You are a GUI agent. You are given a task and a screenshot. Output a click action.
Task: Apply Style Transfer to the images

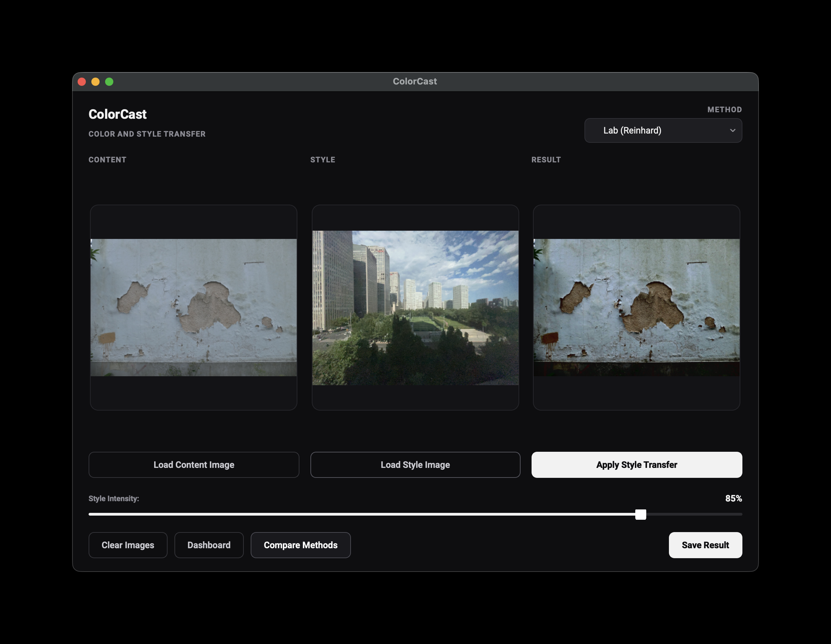(x=637, y=464)
